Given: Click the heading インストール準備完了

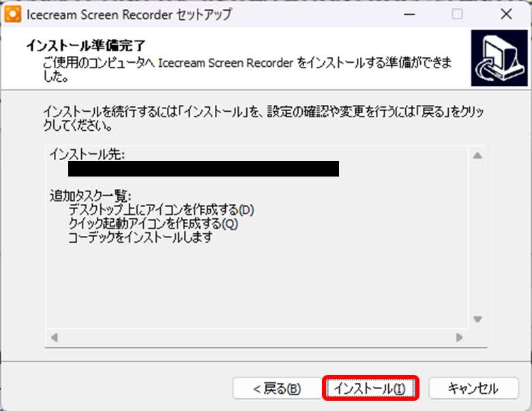Looking at the screenshot, I should click(86, 46).
